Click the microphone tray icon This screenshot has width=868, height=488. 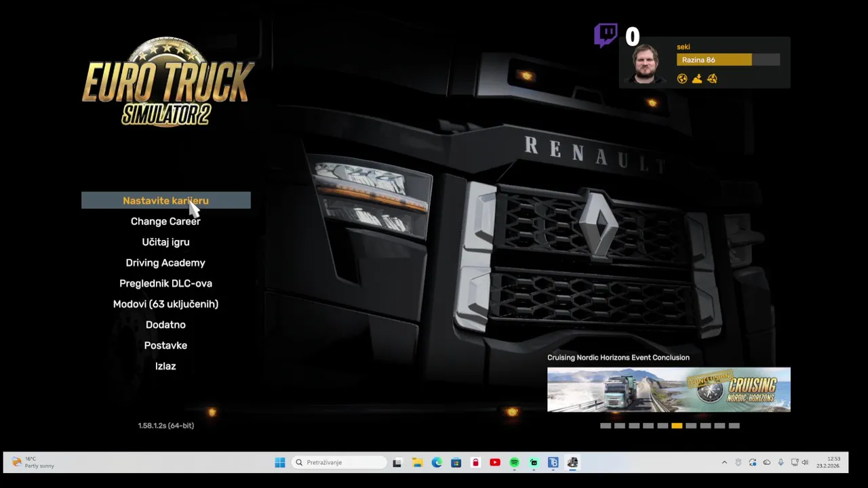(781, 462)
